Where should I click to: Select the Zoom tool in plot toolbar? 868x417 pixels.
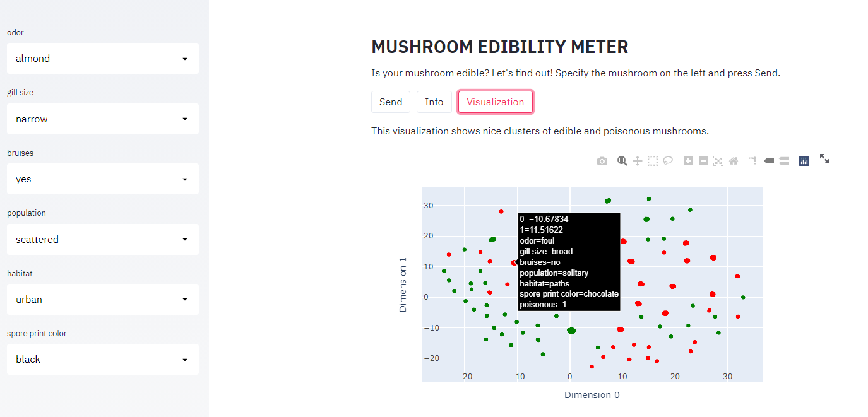(x=622, y=161)
